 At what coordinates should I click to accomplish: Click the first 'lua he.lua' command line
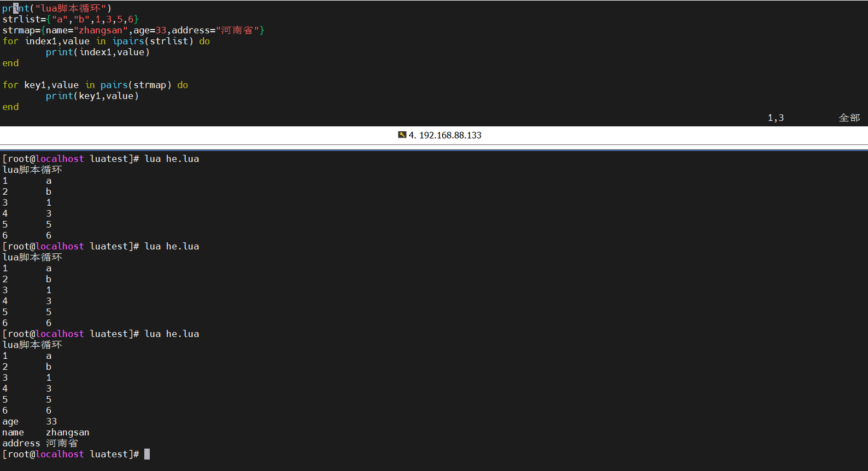tap(101, 159)
